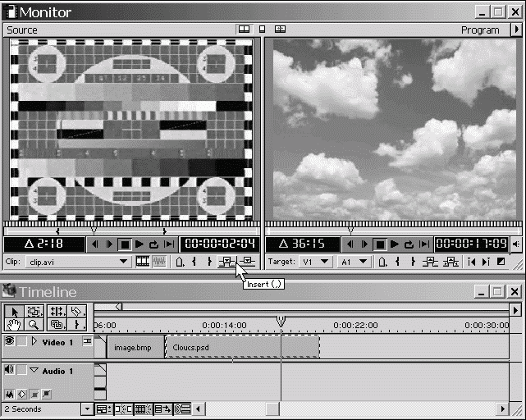
Task: Step one frame forward in Program view
Action: click(364, 244)
